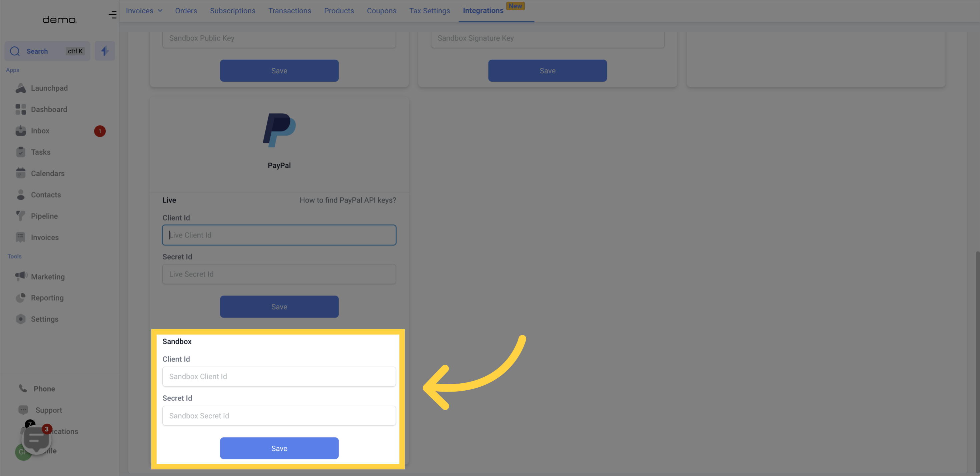980x476 pixels.
Task: Open the Subscriptions menu item
Action: tap(232, 11)
